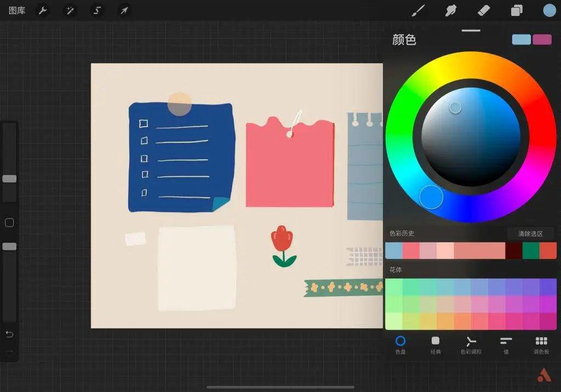Redo the last action
Image resolution: width=561 pixels, height=392 pixels.
click(9, 352)
